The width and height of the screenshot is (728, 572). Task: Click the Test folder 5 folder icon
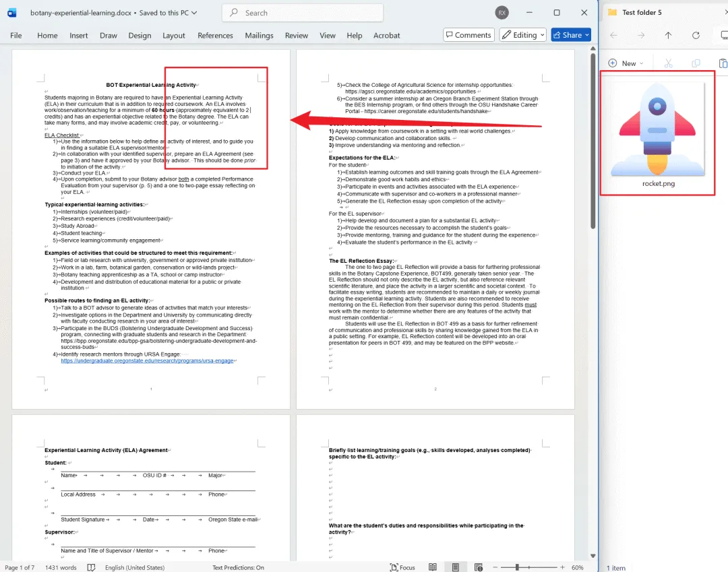point(612,12)
